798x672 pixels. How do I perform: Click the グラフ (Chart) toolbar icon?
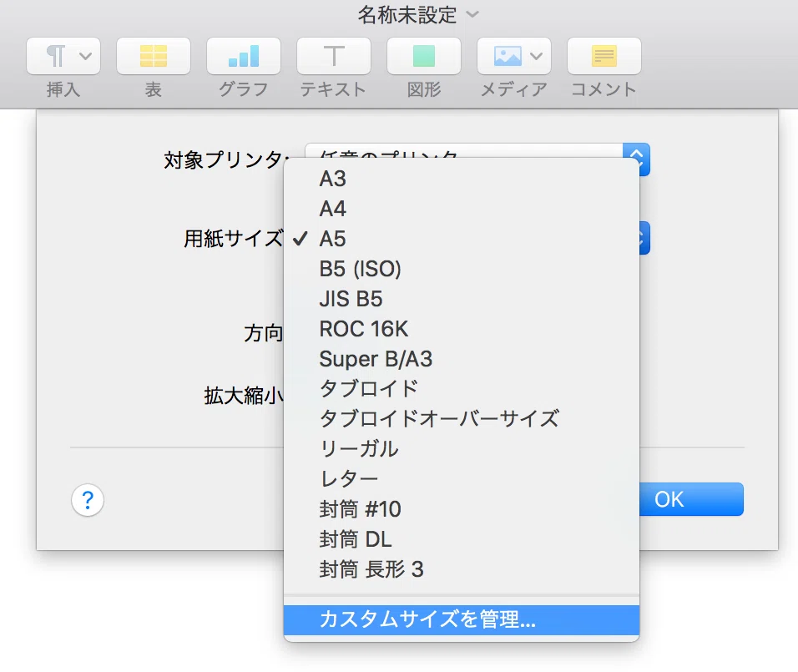243,56
